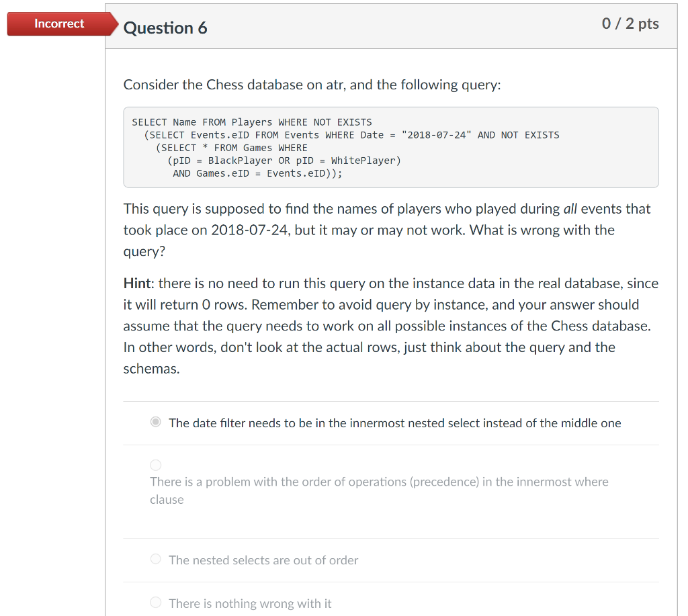
Task: Click the text 'The nested selects are out of order'
Action: [263, 560]
